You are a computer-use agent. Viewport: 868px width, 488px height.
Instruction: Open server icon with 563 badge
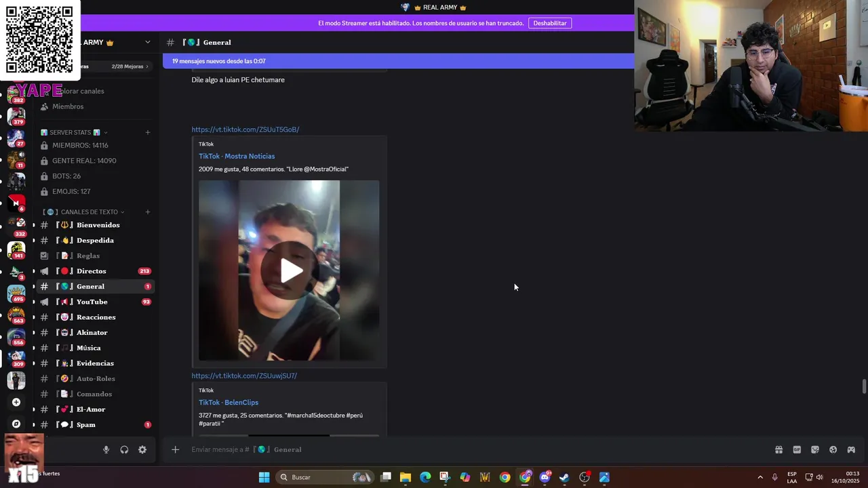tap(16, 315)
